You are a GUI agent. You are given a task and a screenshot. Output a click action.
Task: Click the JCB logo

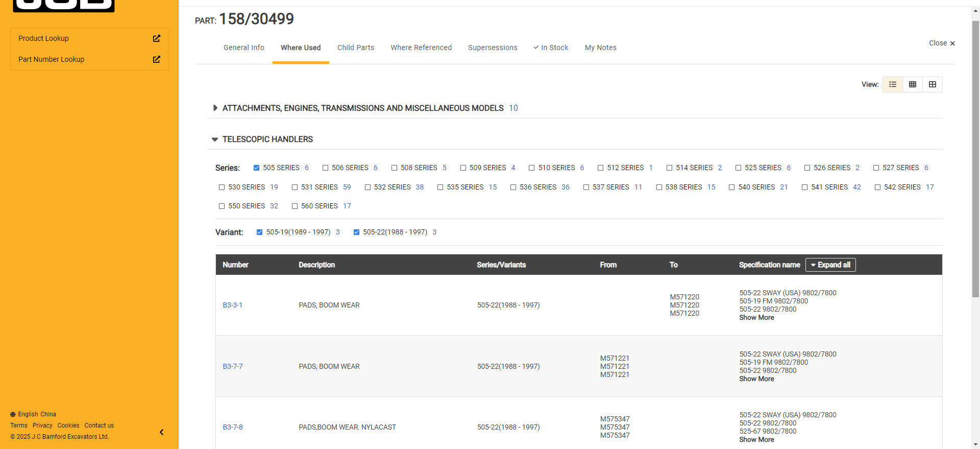pos(64,5)
